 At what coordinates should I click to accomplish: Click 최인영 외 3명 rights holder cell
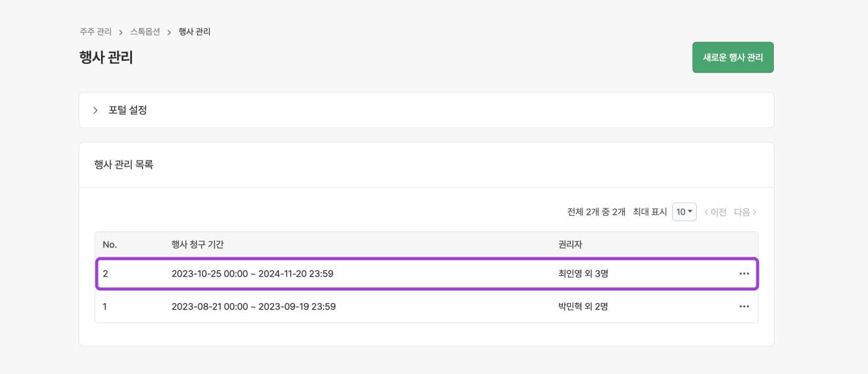pyautogui.click(x=583, y=274)
